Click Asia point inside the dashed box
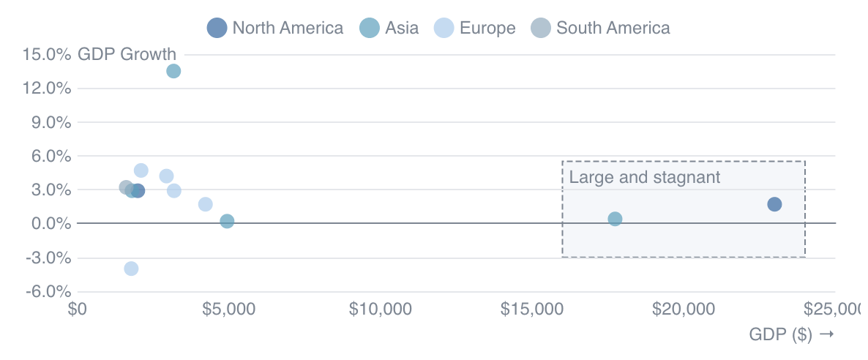 615,219
